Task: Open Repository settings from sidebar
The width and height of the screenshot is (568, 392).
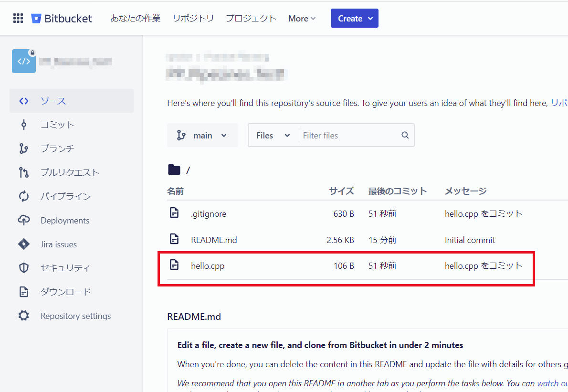Action: (x=75, y=316)
